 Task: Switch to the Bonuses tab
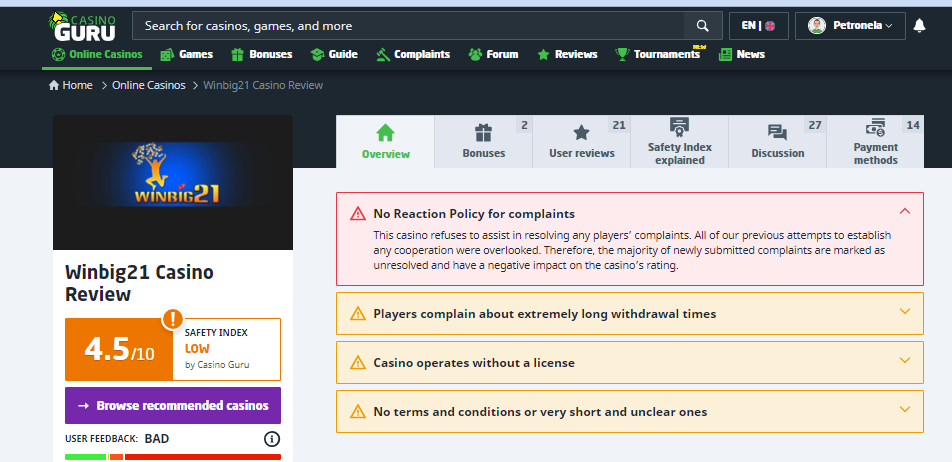click(484, 141)
